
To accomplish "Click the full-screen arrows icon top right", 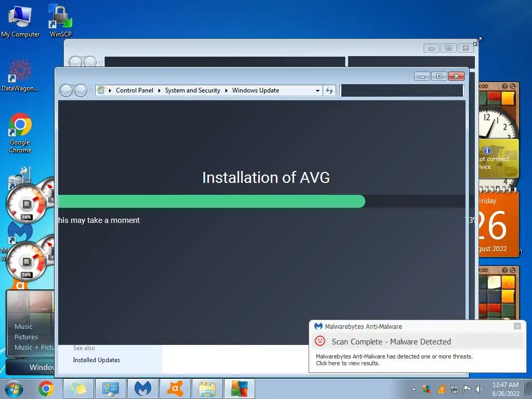I will [477, 42].
